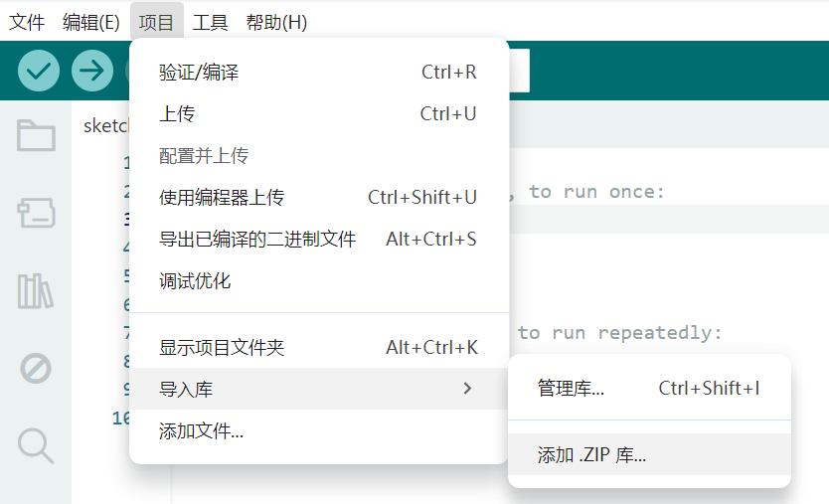The image size is (829, 504).
Task: Select 导出已编译的二进制文件 option
Action: (257, 240)
